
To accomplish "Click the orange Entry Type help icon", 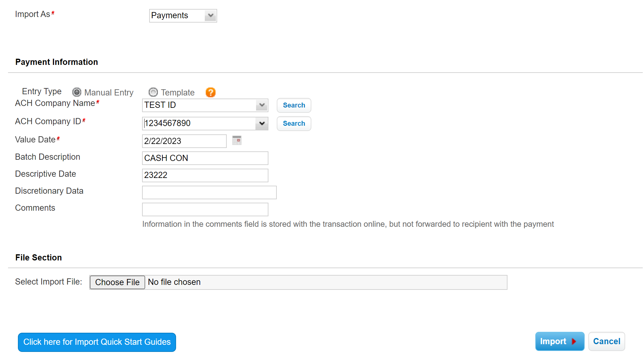I will click(210, 92).
